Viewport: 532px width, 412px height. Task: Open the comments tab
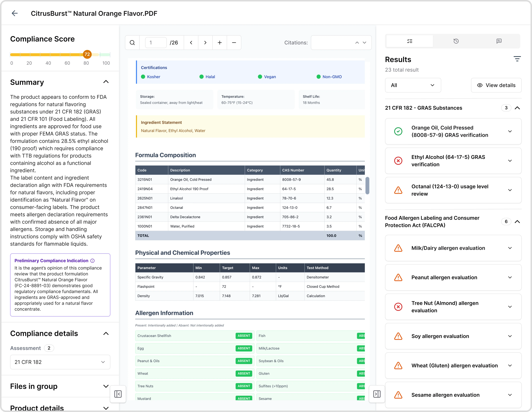[x=499, y=41]
